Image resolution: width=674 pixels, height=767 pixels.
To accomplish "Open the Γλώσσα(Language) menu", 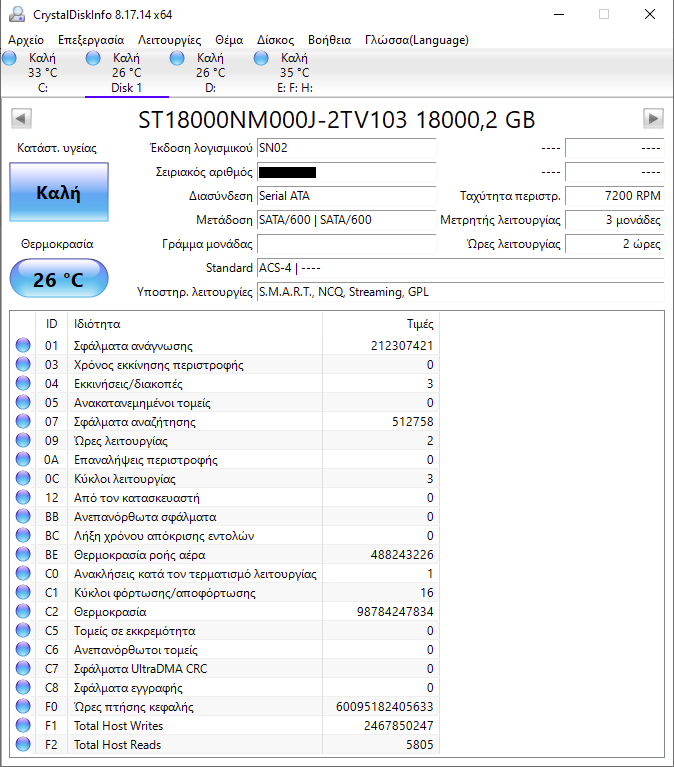I will point(417,40).
